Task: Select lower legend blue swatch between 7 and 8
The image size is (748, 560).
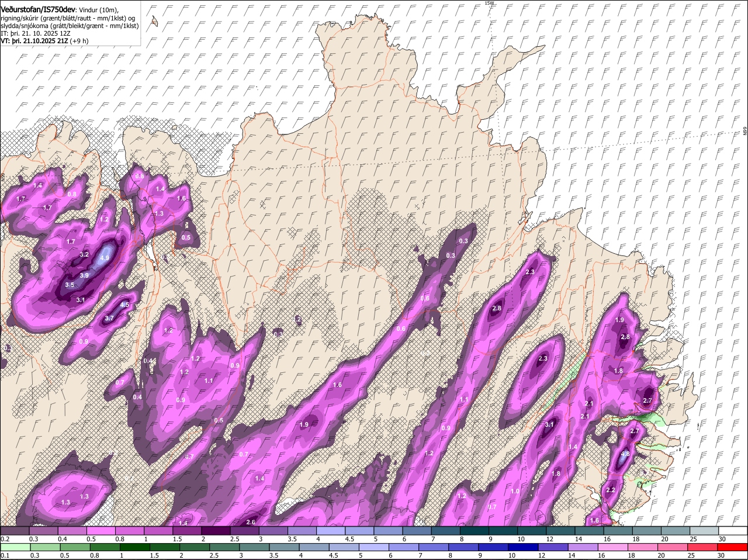Action: pos(434,547)
